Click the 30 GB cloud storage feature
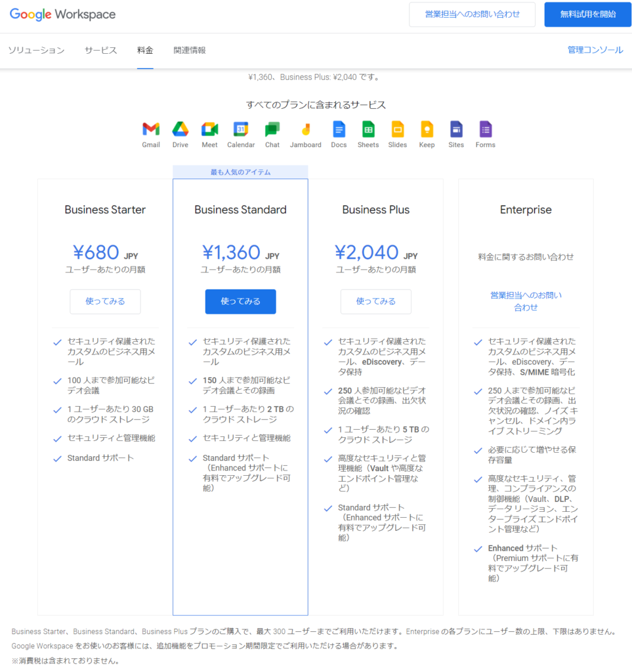The height and width of the screenshot is (672, 632). [x=110, y=414]
